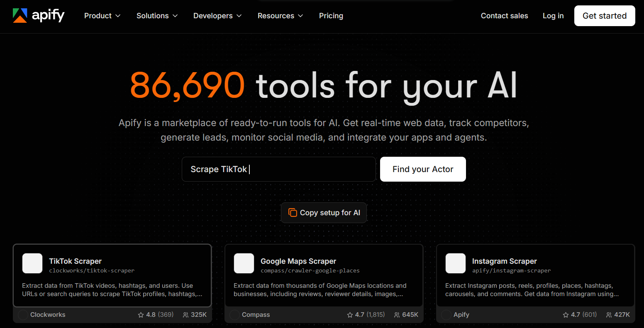Screen dimensions: 644x328
Task: Click the users icon next to 325K
Action: (x=185, y=315)
